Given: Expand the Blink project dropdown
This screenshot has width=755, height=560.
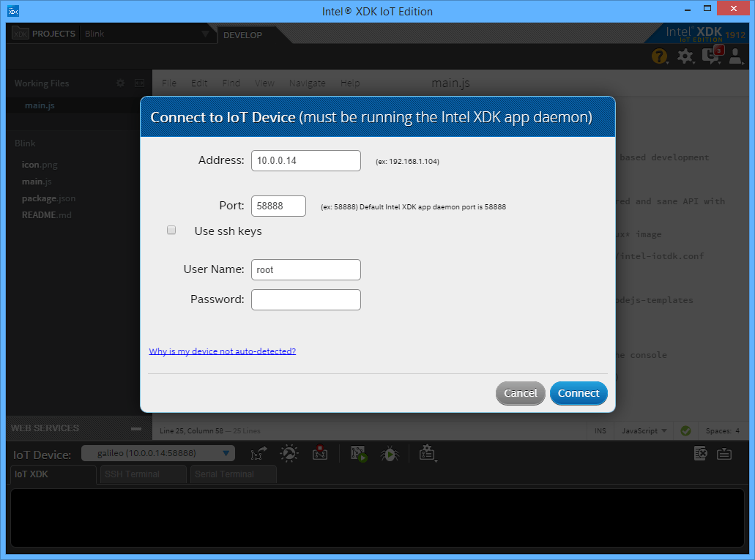Looking at the screenshot, I should click(x=205, y=34).
